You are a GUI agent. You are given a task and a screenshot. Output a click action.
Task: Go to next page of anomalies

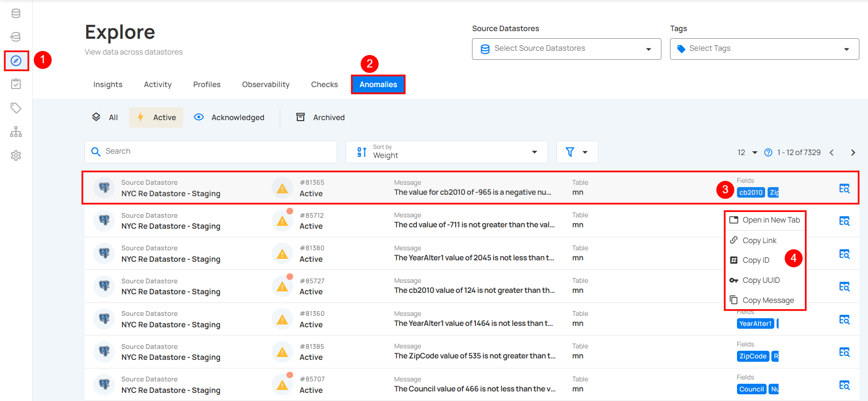853,153
